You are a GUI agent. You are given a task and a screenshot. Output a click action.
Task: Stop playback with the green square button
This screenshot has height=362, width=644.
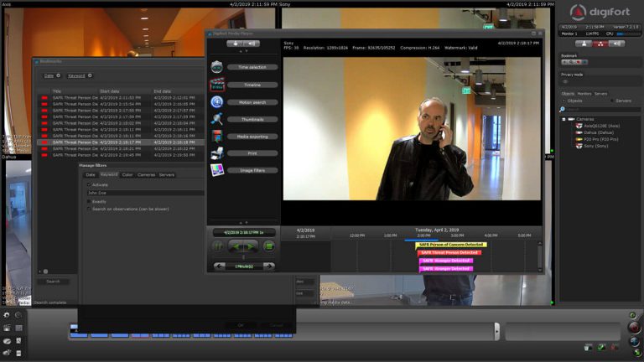click(x=269, y=246)
